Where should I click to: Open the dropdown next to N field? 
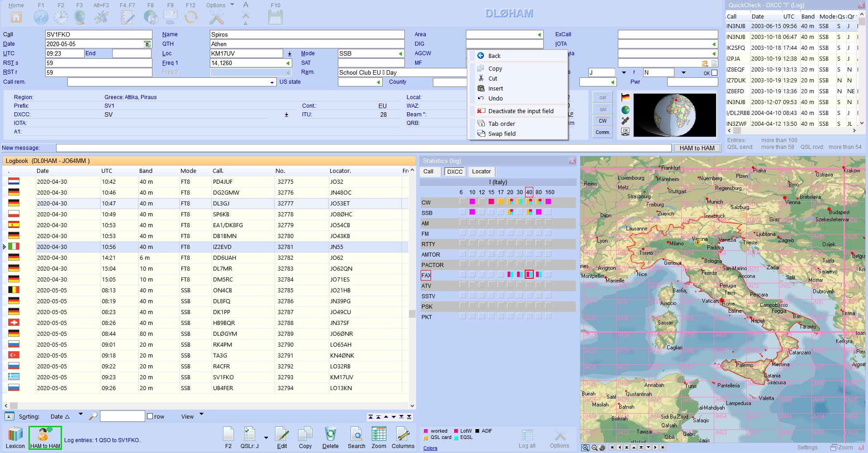point(683,72)
